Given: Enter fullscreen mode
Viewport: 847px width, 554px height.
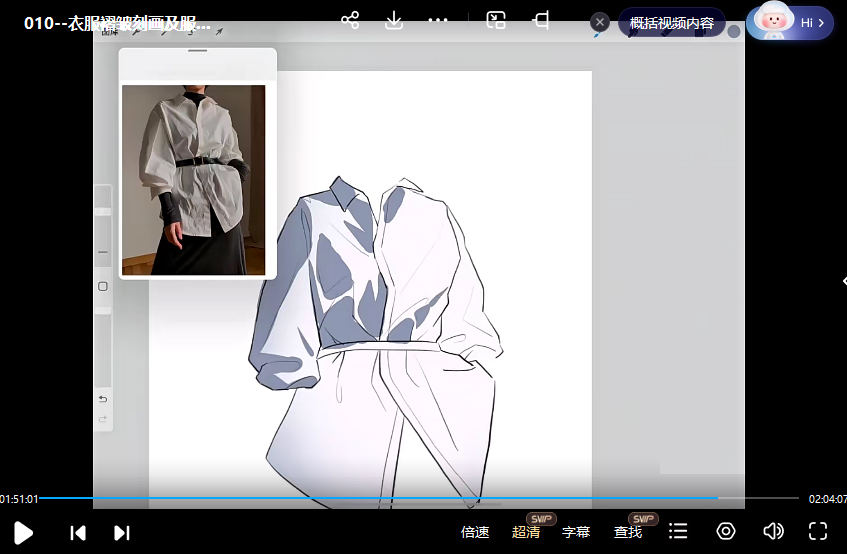Looking at the screenshot, I should 818,532.
